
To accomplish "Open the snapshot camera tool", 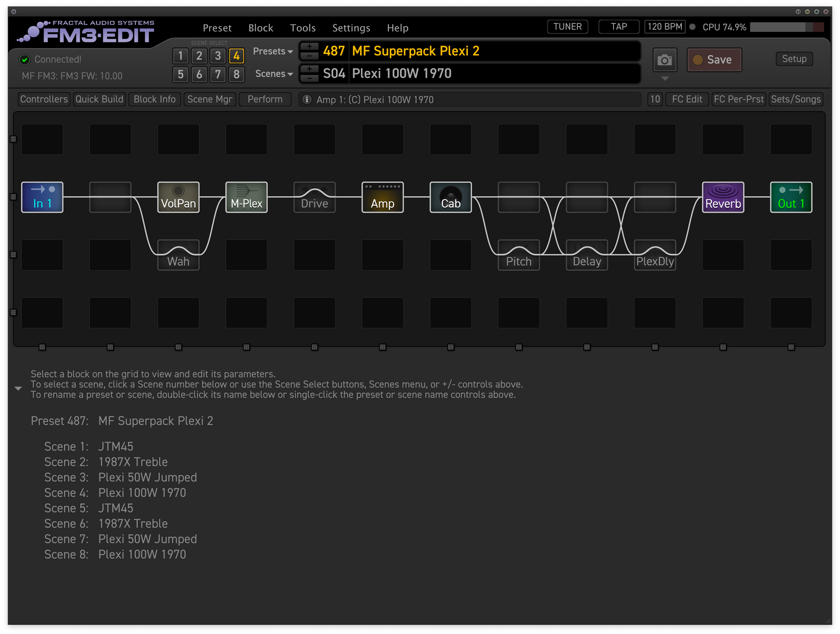I will 664,59.
